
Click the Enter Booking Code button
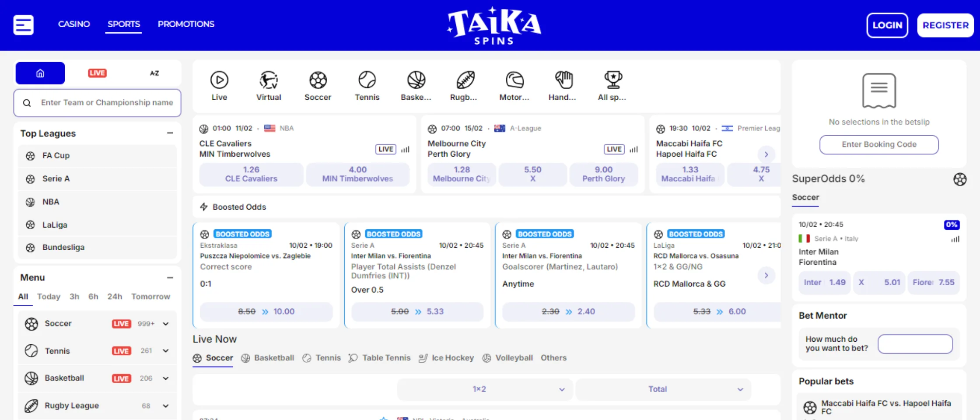(x=878, y=145)
